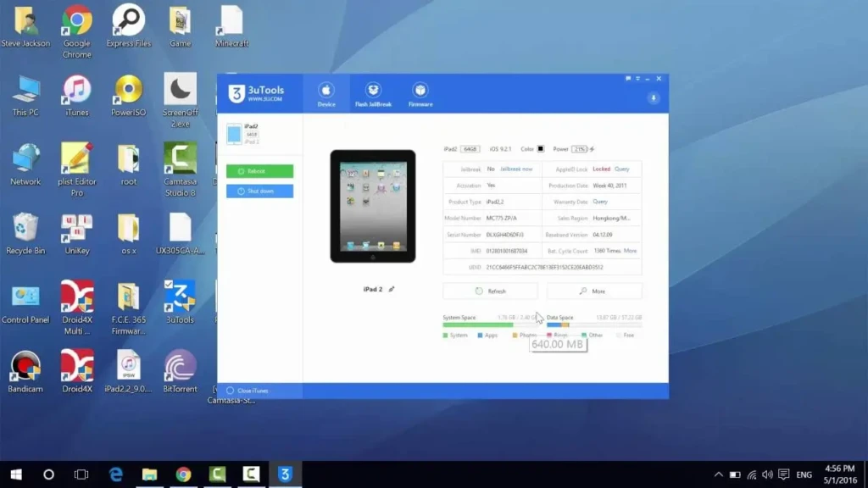Click the green Reboot button

(x=259, y=170)
